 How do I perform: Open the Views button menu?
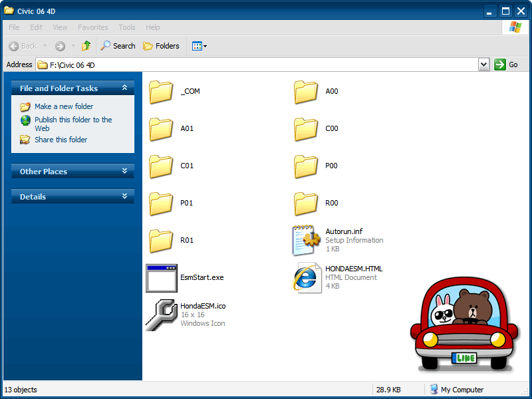199,46
